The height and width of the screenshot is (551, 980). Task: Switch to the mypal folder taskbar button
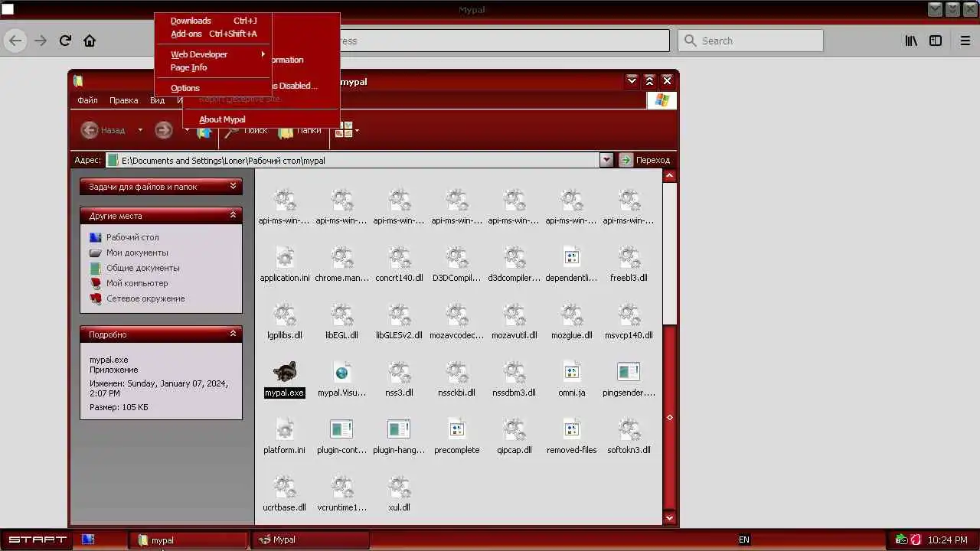pos(188,540)
